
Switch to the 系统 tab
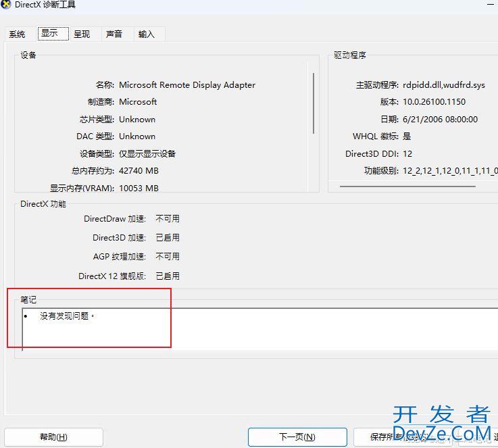pos(17,34)
